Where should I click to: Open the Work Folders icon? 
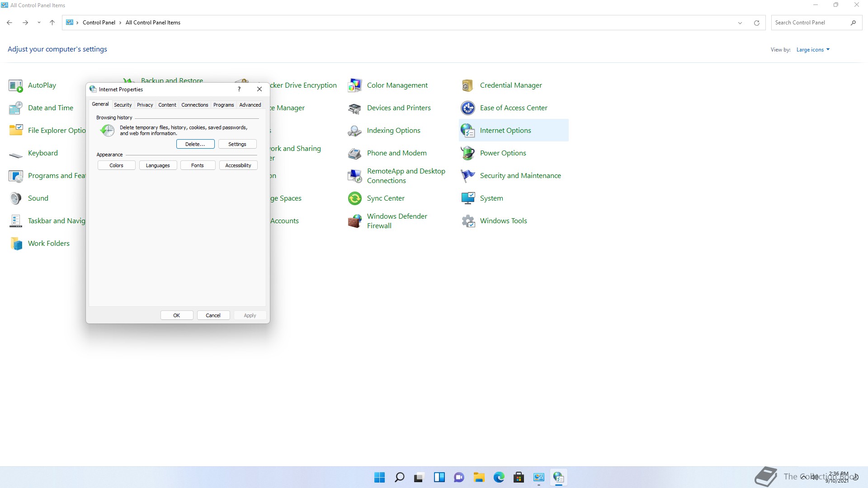15,244
